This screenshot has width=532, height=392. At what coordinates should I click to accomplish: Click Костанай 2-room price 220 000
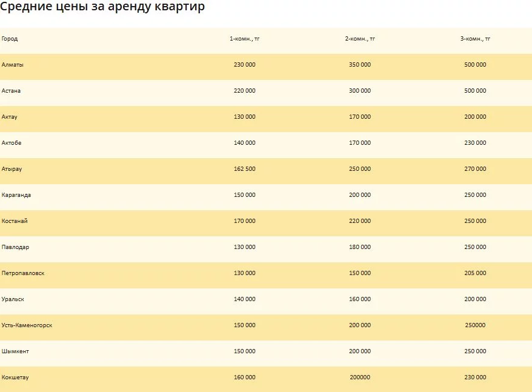point(360,221)
